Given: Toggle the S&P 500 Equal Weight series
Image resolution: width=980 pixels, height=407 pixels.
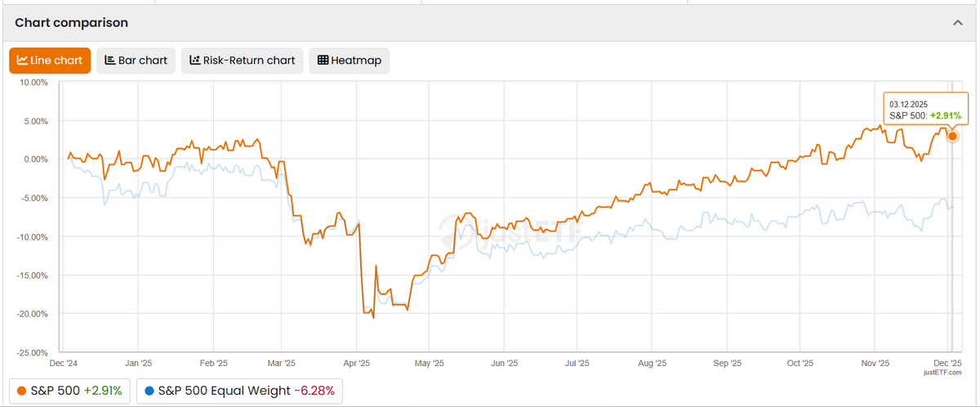Looking at the screenshot, I should pos(240,391).
